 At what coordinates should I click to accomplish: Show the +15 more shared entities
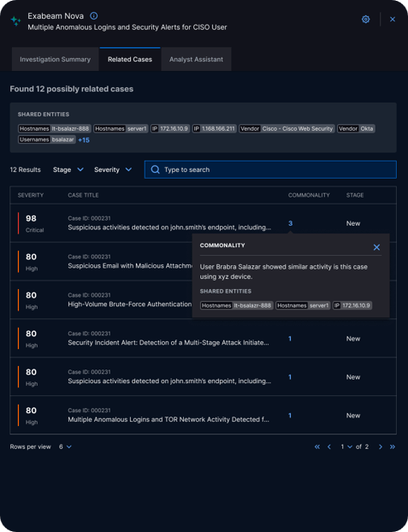tap(84, 140)
